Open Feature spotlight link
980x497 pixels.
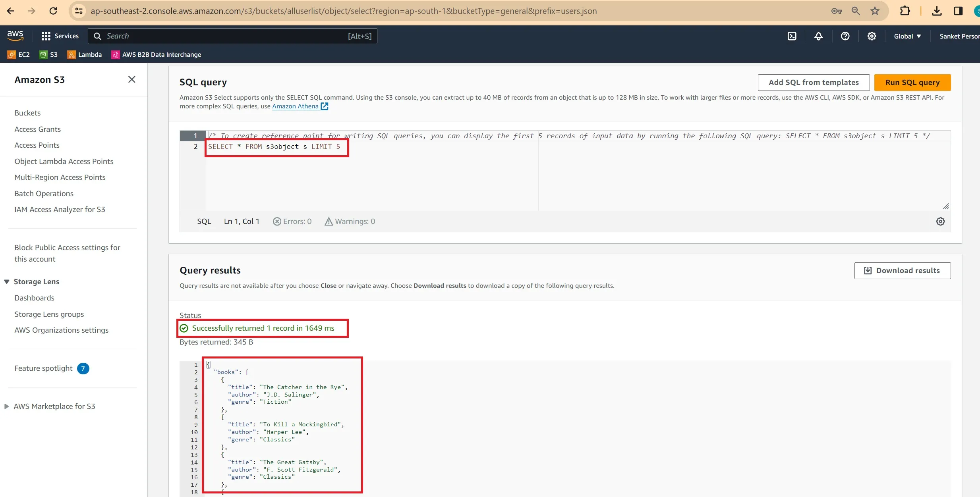pos(44,368)
